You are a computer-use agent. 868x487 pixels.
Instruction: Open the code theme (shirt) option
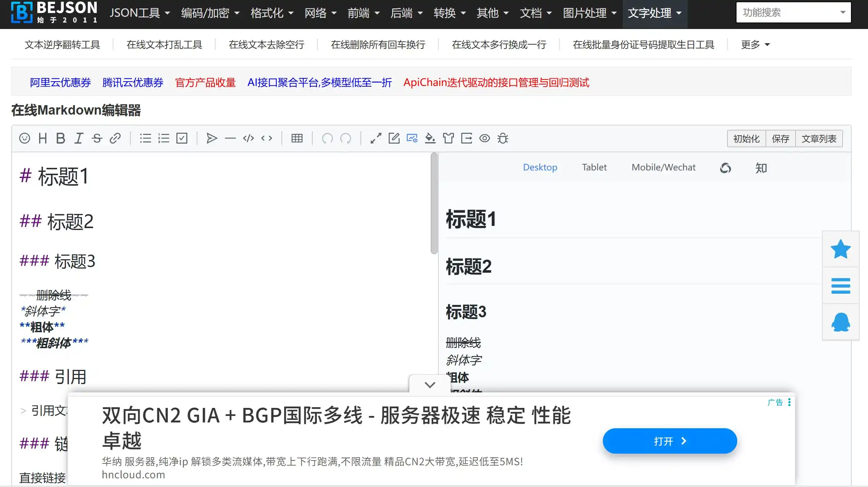[448, 138]
